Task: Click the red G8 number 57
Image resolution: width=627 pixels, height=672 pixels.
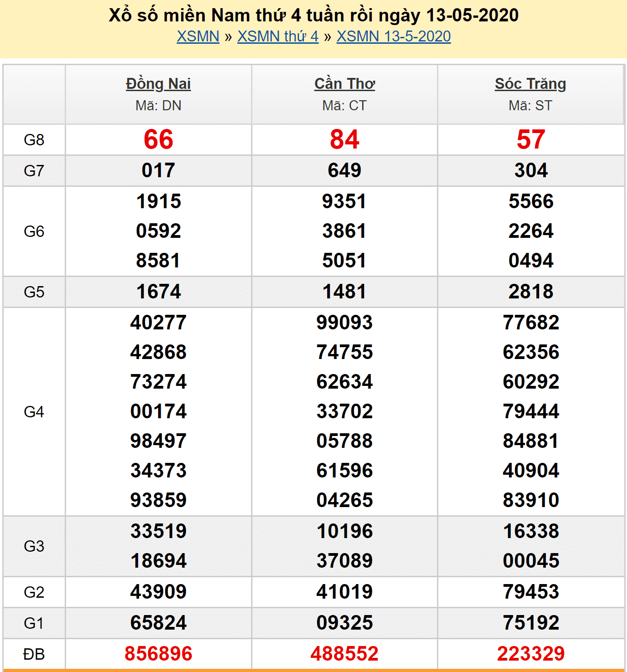Action: [x=531, y=139]
